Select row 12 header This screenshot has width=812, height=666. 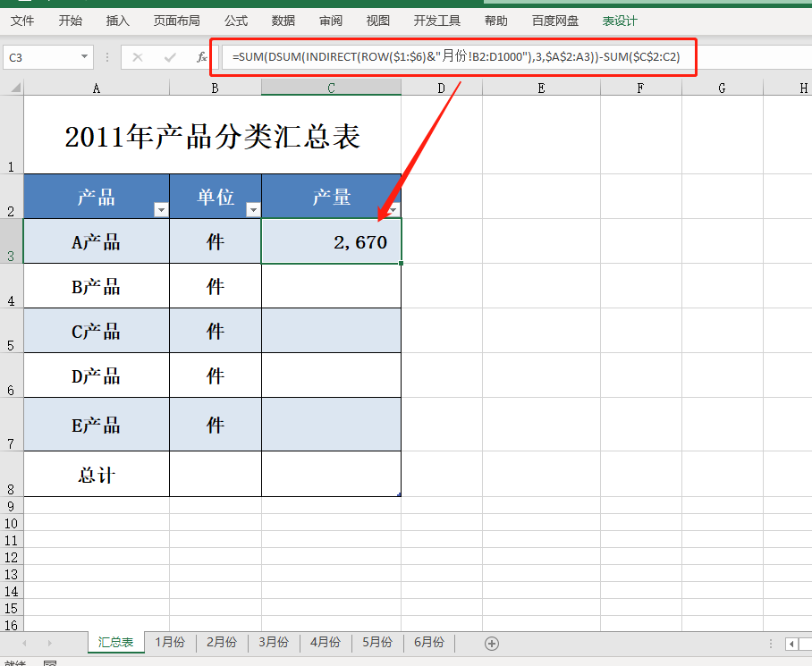pyautogui.click(x=12, y=557)
